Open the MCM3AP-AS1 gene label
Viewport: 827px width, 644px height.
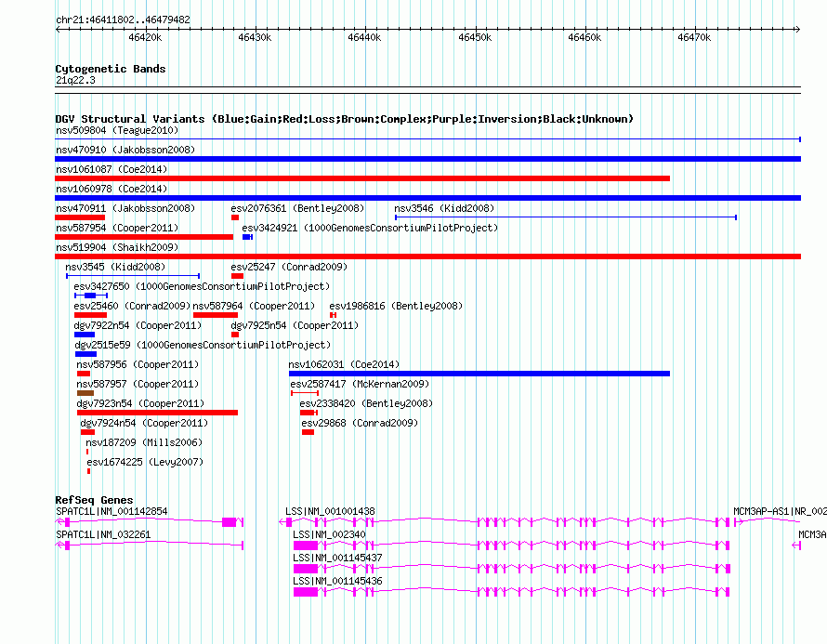tap(780, 512)
